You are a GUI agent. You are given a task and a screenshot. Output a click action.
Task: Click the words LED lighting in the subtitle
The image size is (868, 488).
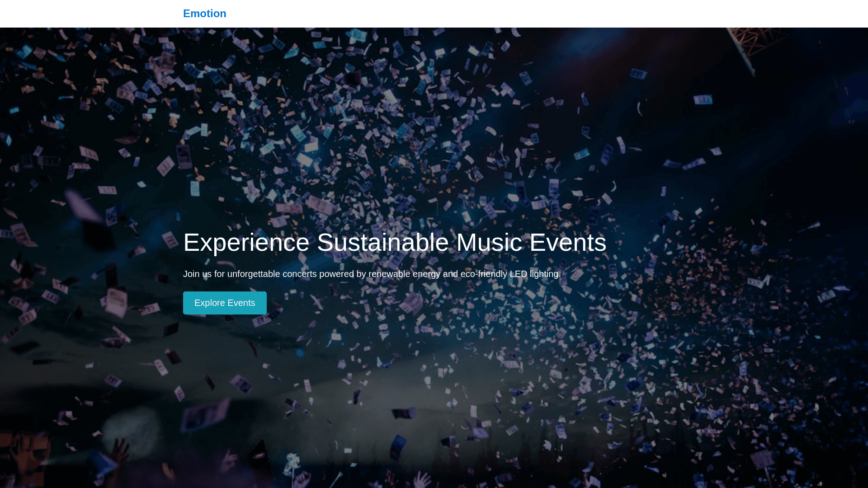pyautogui.click(x=535, y=274)
